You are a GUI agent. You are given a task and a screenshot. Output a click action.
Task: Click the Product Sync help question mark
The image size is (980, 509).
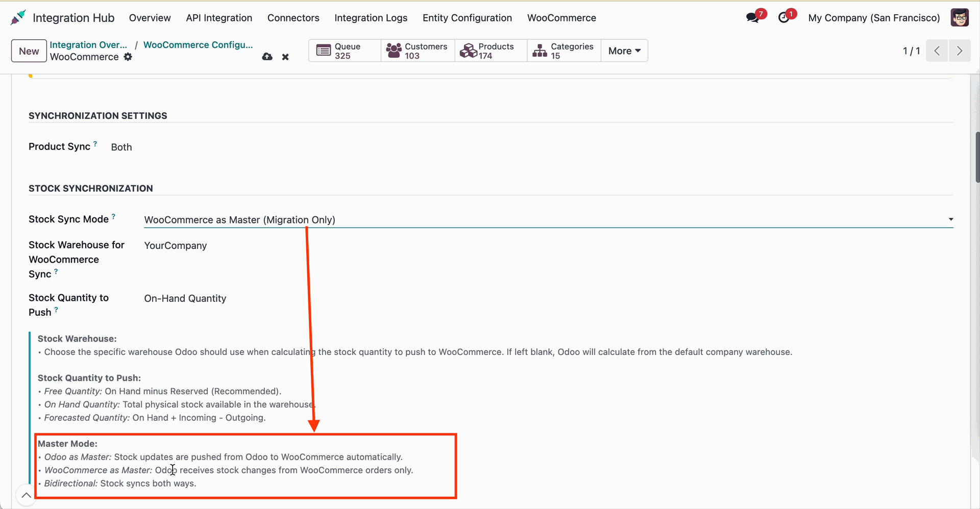pyautogui.click(x=95, y=144)
